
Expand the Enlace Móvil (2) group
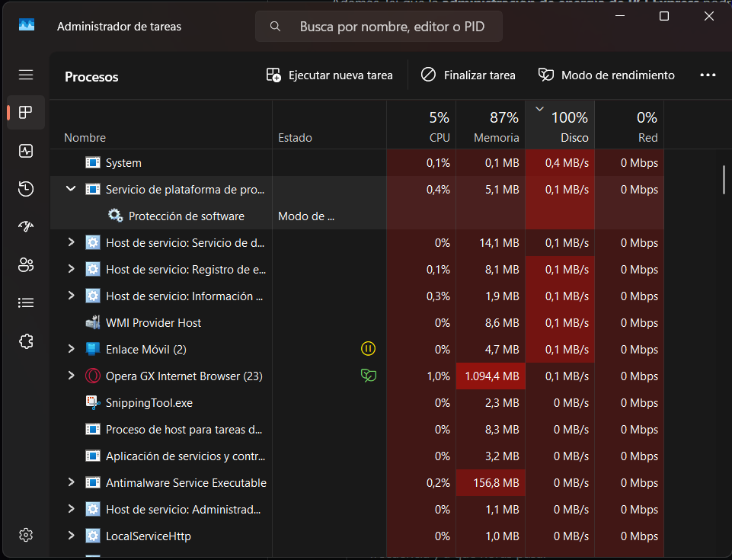[71, 349]
